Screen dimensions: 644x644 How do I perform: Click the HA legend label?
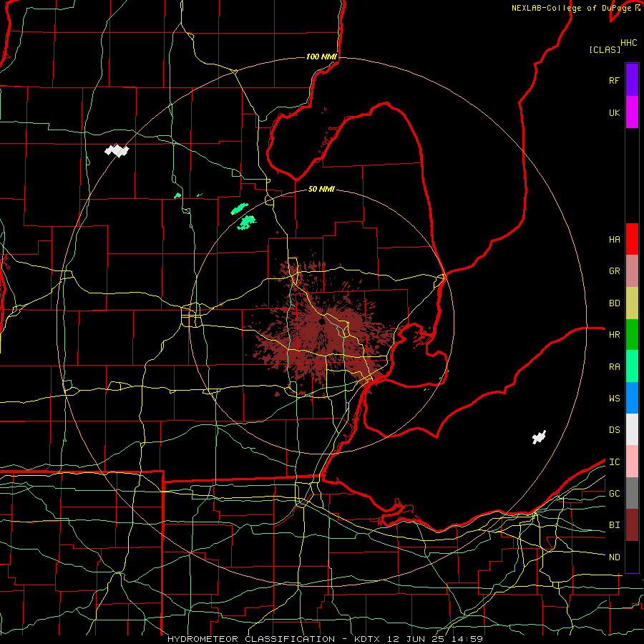pos(614,240)
